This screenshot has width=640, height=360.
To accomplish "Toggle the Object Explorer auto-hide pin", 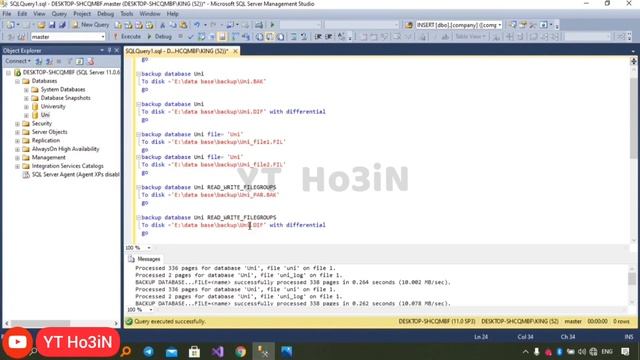I will [109, 50].
